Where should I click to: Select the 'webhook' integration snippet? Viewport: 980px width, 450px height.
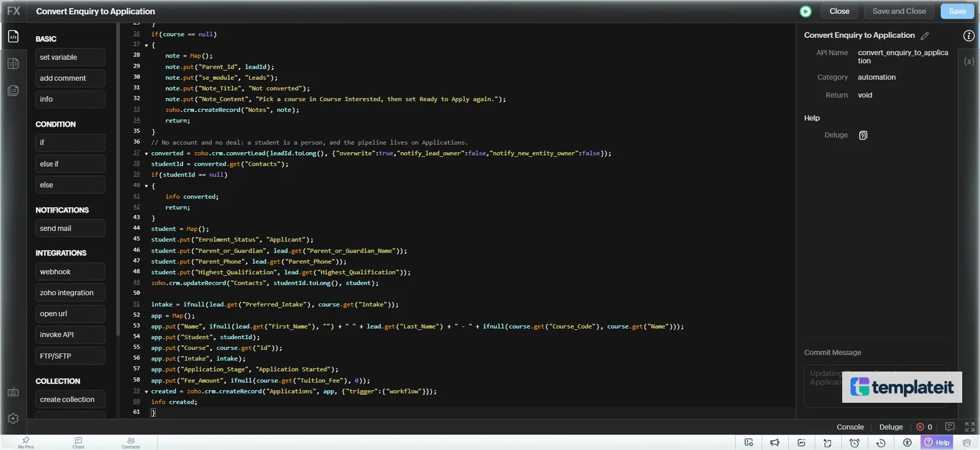pos(70,272)
